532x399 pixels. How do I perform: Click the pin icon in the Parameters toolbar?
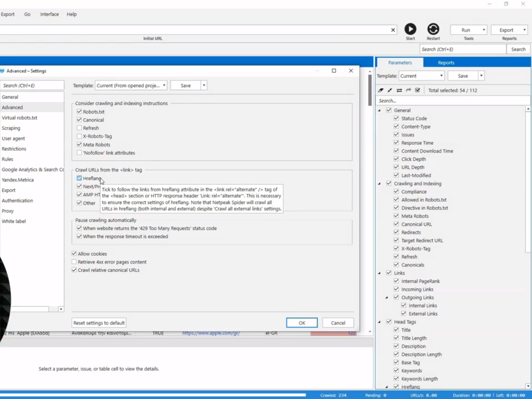click(x=390, y=90)
